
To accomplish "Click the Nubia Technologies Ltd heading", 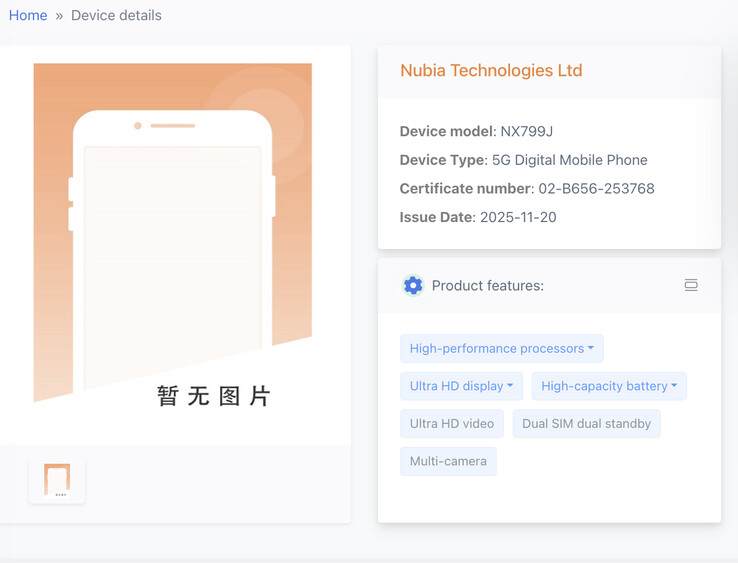I will coord(491,70).
